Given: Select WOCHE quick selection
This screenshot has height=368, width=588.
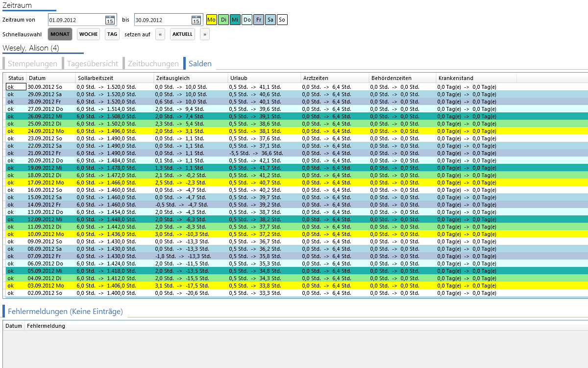Looking at the screenshot, I should tap(88, 34).
